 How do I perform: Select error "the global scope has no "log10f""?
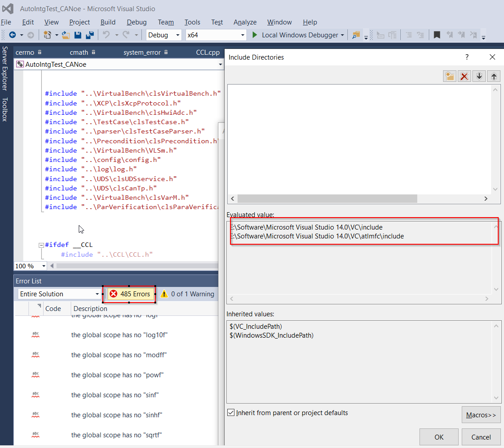(119, 335)
